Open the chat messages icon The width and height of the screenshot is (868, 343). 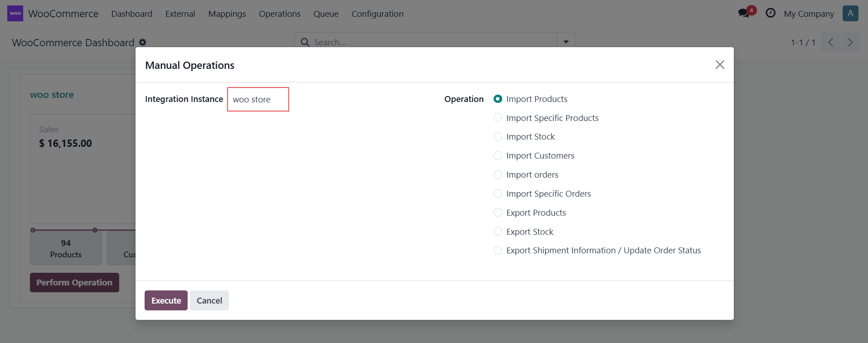pyautogui.click(x=744, y=13)
